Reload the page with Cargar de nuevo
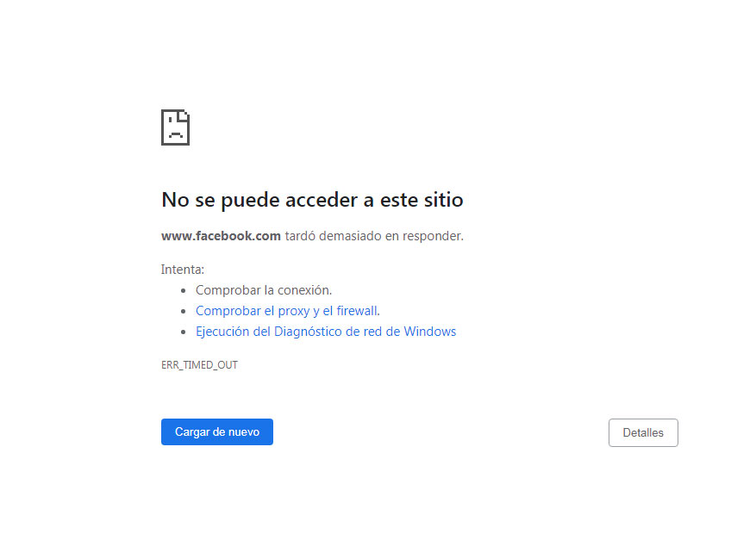 pyautogui.click(x=217, y=432)
